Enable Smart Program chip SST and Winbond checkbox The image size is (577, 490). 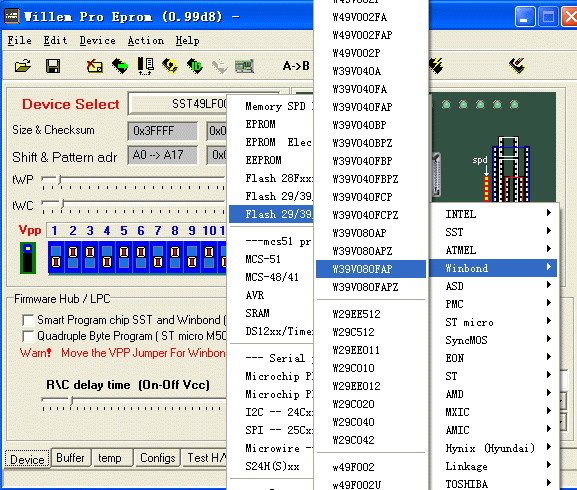coord(28,320)
